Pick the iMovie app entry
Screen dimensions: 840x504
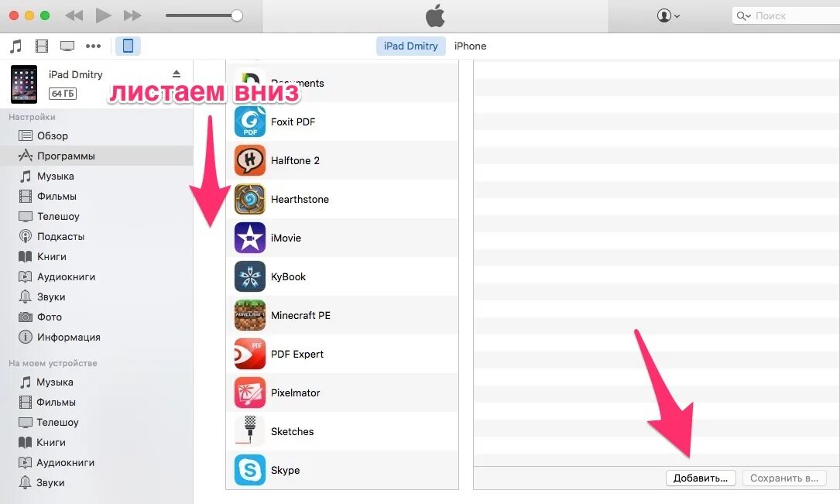click(341, 238)
